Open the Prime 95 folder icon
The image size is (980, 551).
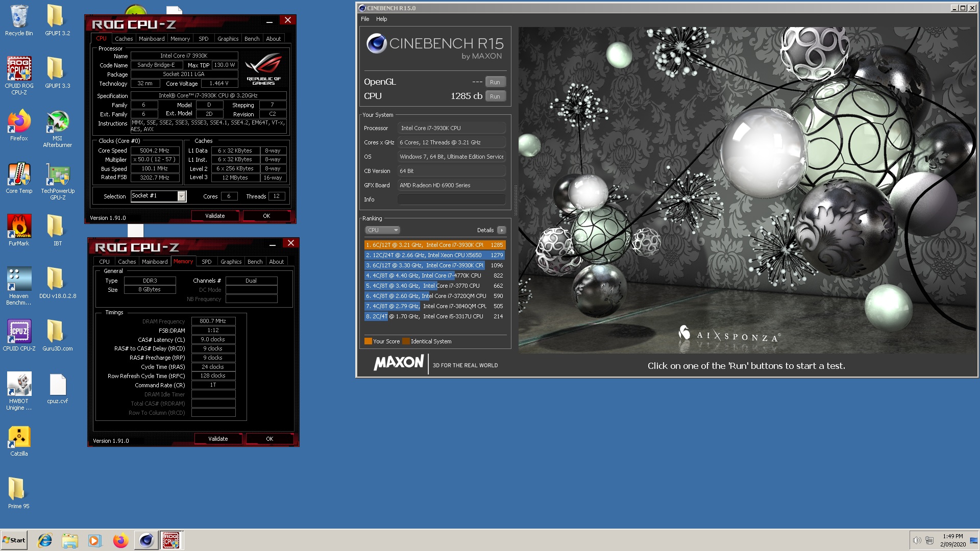(19, 493)
